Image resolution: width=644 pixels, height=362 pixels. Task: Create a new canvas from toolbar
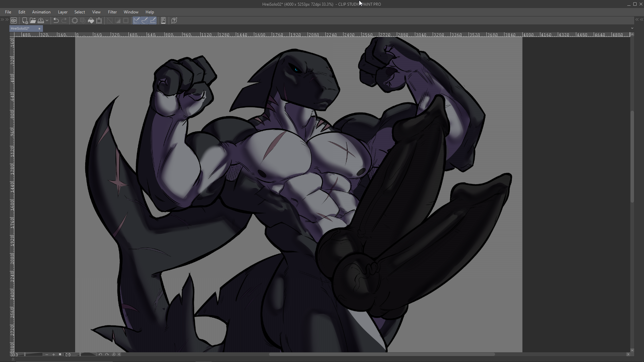[x=24, y=20]
